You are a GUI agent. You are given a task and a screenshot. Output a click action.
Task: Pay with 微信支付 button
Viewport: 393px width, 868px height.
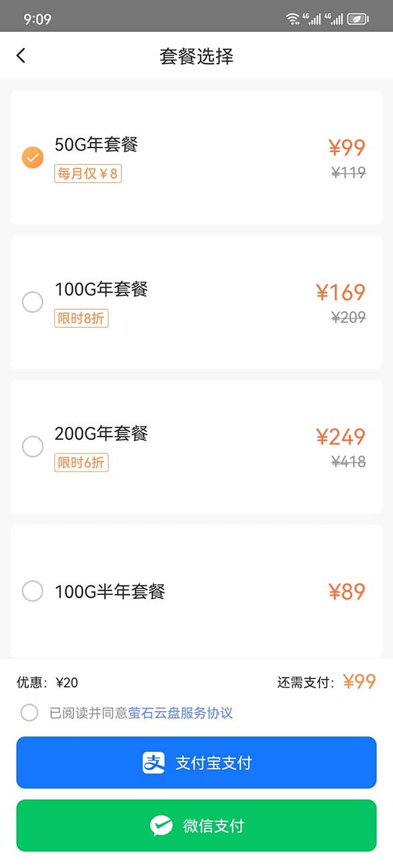(x=196, y=826)
